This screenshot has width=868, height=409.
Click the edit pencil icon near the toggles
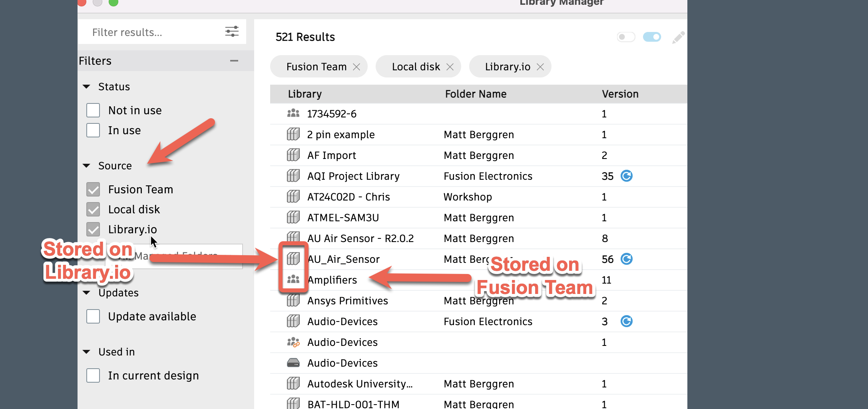(678, 37)
